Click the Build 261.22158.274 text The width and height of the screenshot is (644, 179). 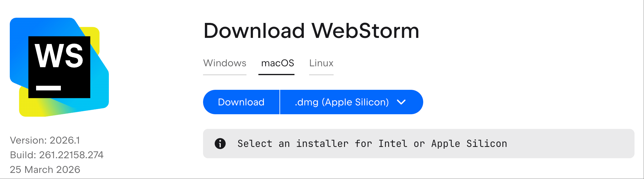coord(57,155)
